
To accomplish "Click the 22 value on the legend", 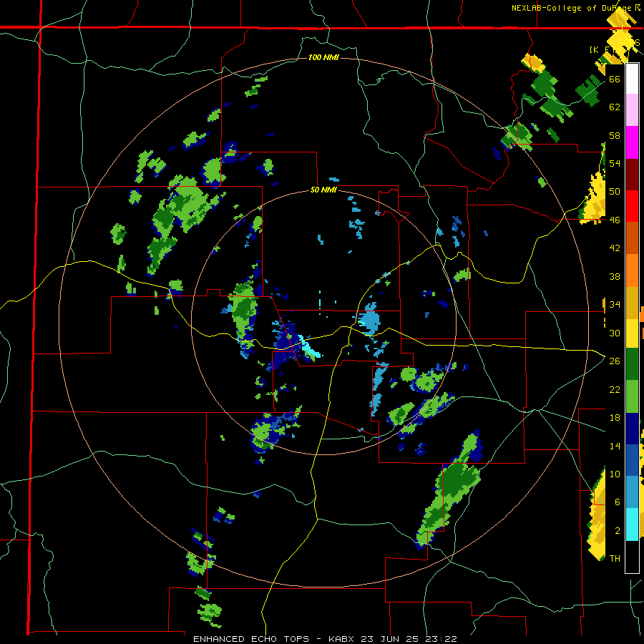I will pyautogui.click(x=615, y=389).
